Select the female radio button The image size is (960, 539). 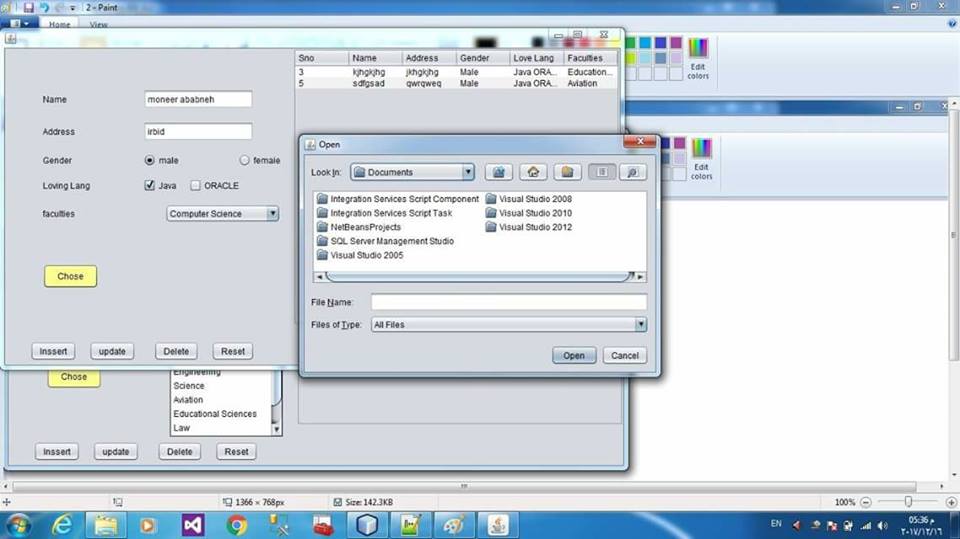[244, 160]
